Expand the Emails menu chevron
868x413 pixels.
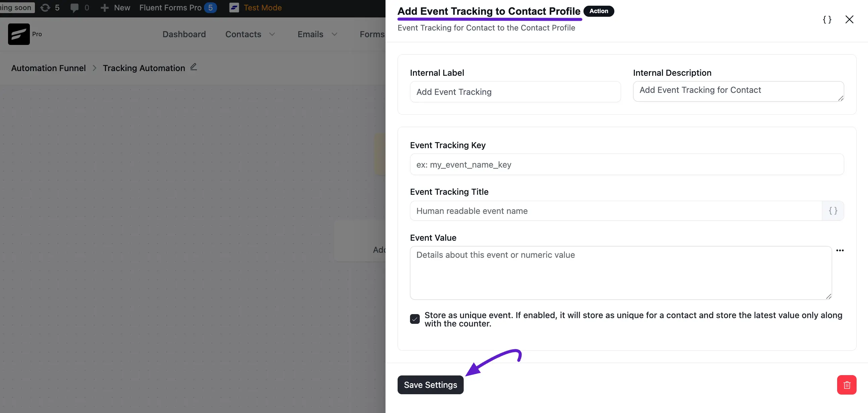[x=334, y=34]
